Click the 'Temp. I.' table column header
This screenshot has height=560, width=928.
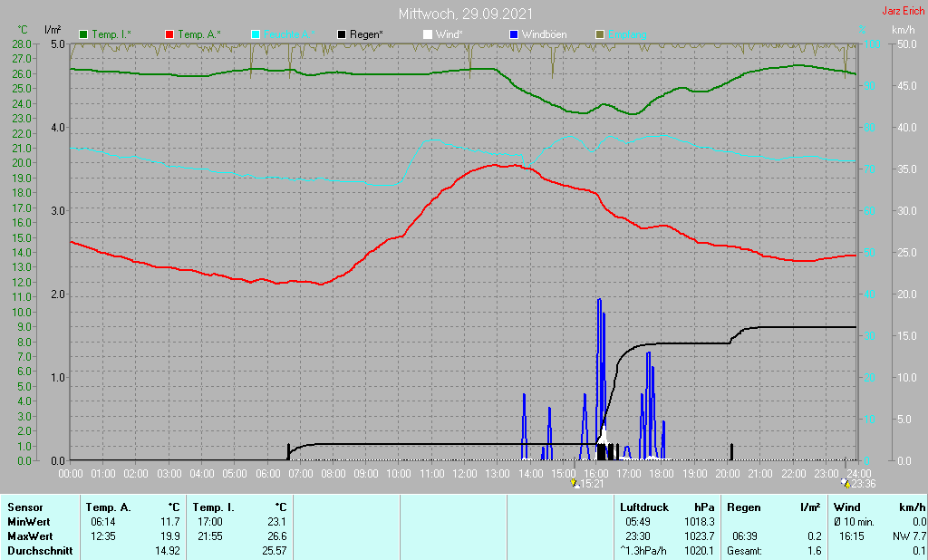pyautogui.click(x=213, y=507)
